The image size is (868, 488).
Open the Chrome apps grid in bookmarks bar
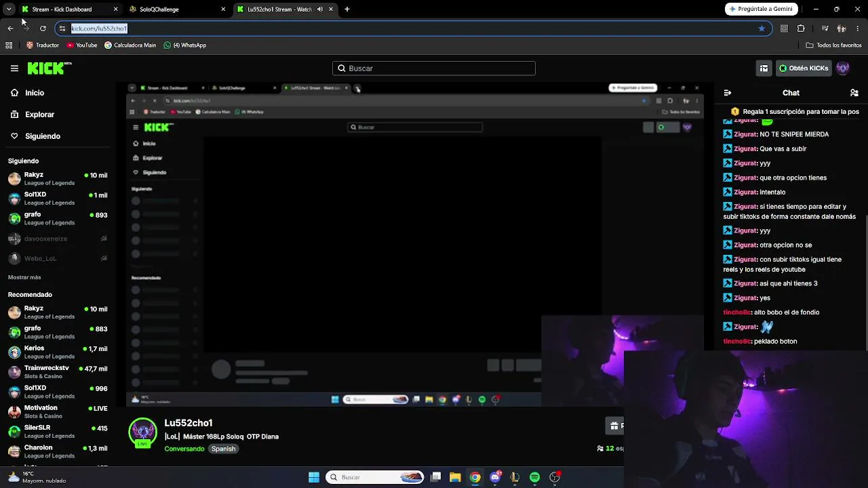(x=9, y=45)
